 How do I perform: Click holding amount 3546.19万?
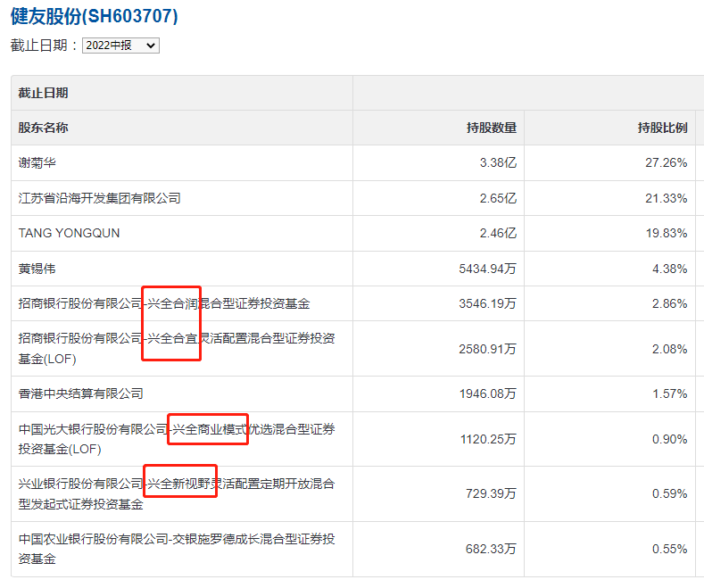click(x=487, y=303)
